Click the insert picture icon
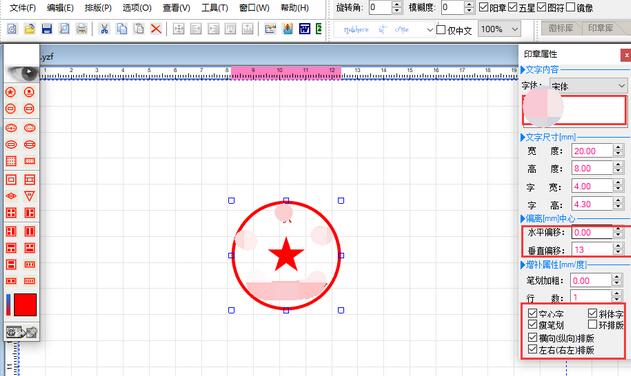The height and width of the screenshot is (376, 631). pos(288,29)
